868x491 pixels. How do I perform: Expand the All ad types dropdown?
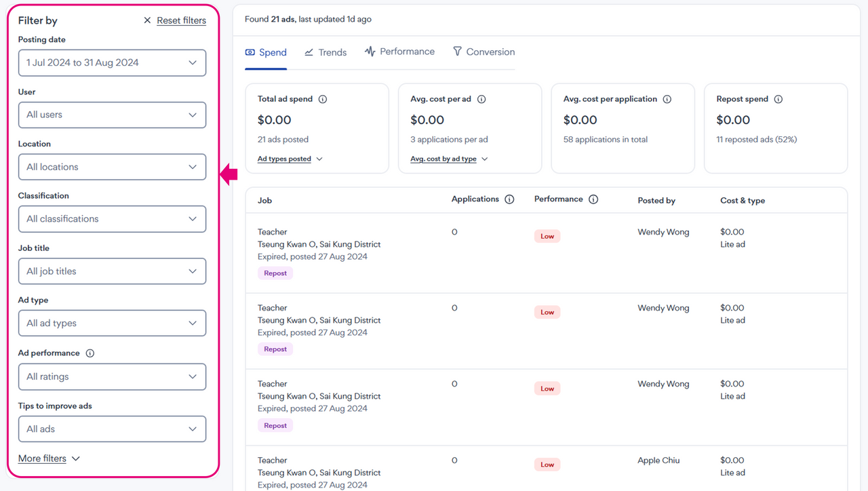tap(112, 323)
